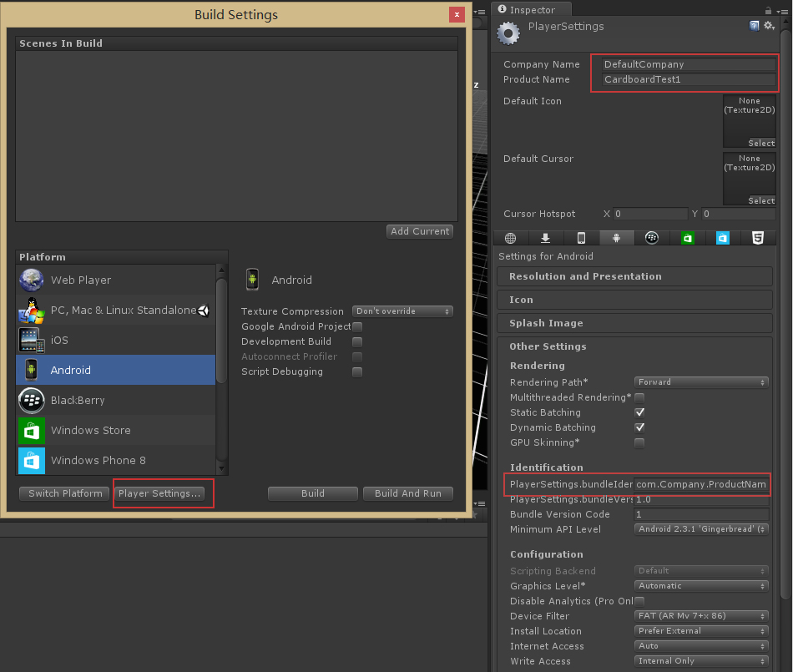Select a texture for Default Cursor

tap(761, 200)
